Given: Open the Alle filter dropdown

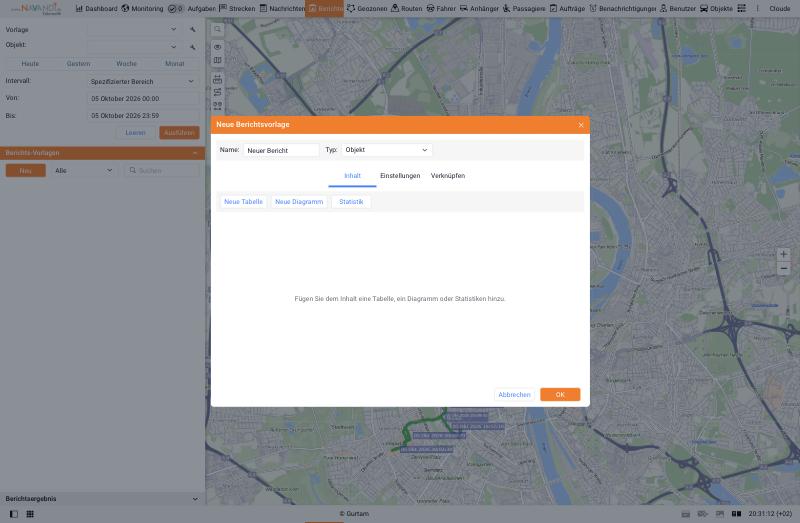Looking at the screenshot, I should [84, 170].
